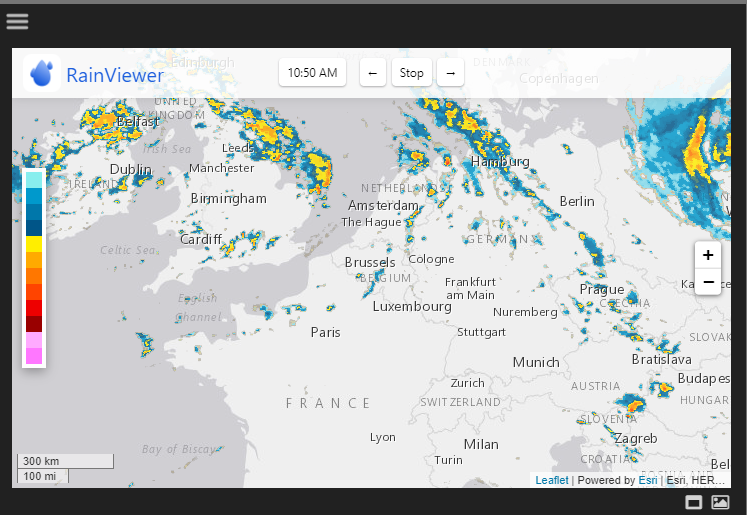
Task: Click the Amsterdam city label
Action: (x=383, y=205)
